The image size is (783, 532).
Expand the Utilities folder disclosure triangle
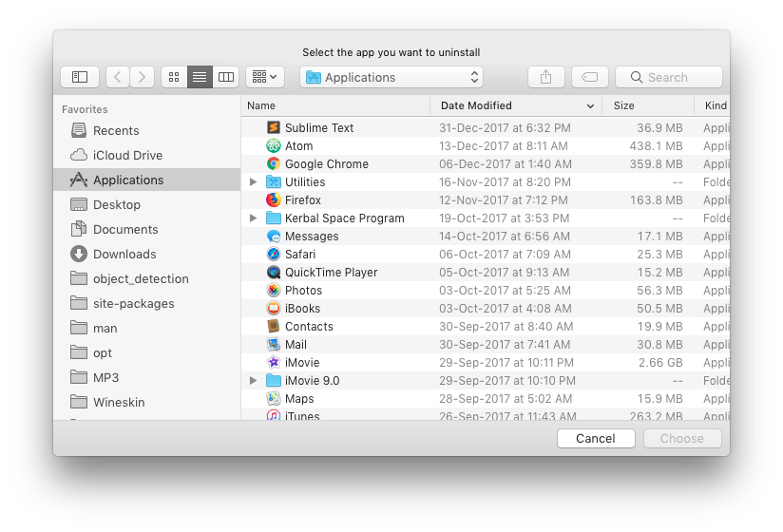[253, 181]
